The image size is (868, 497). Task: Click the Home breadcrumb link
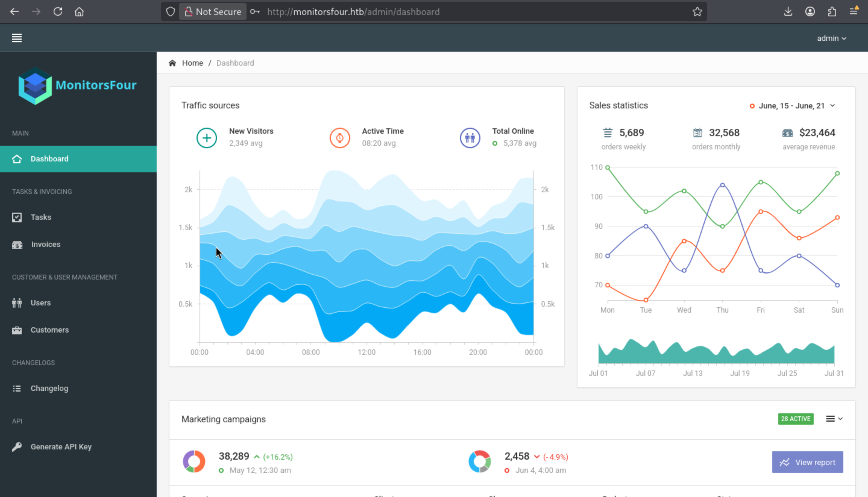[192, 63]
